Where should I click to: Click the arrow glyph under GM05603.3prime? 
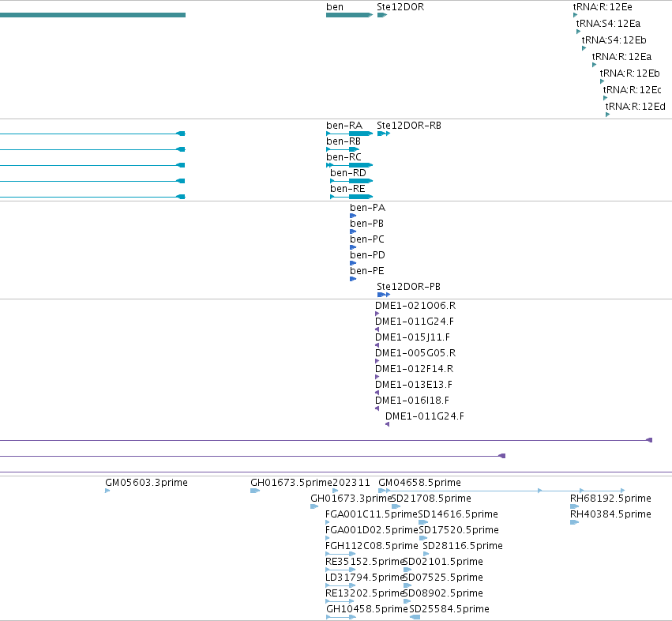point(107,491)
